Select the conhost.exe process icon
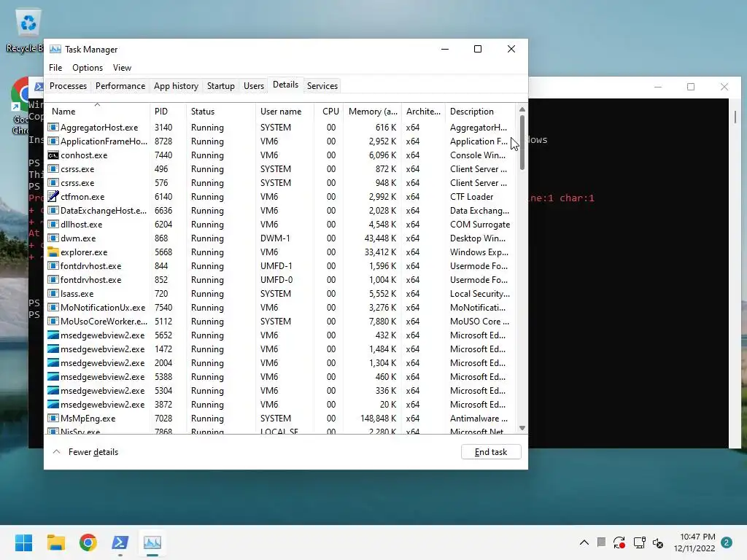The image size is (747, 560). [53, 155]
